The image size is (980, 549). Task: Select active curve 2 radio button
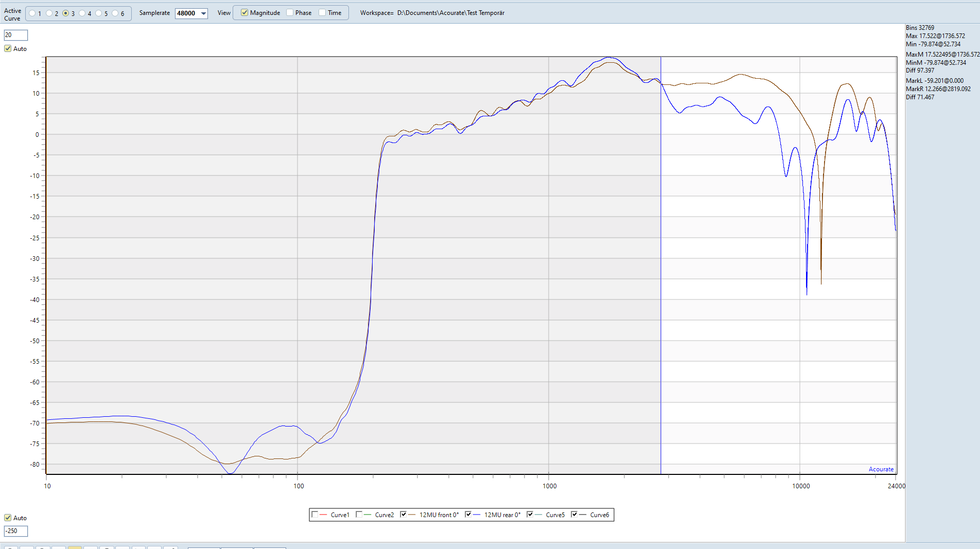coord(49,13)
